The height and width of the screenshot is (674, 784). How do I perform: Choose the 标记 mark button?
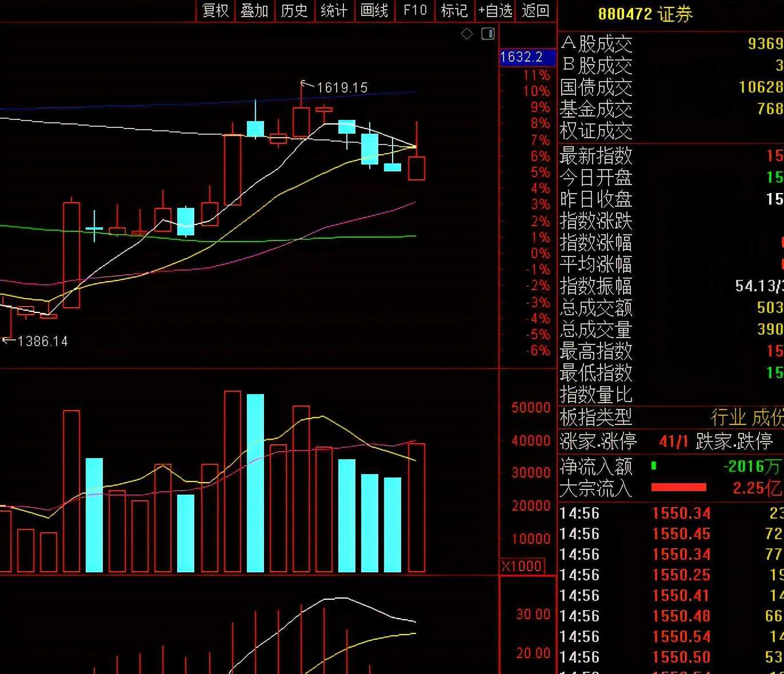454,10
